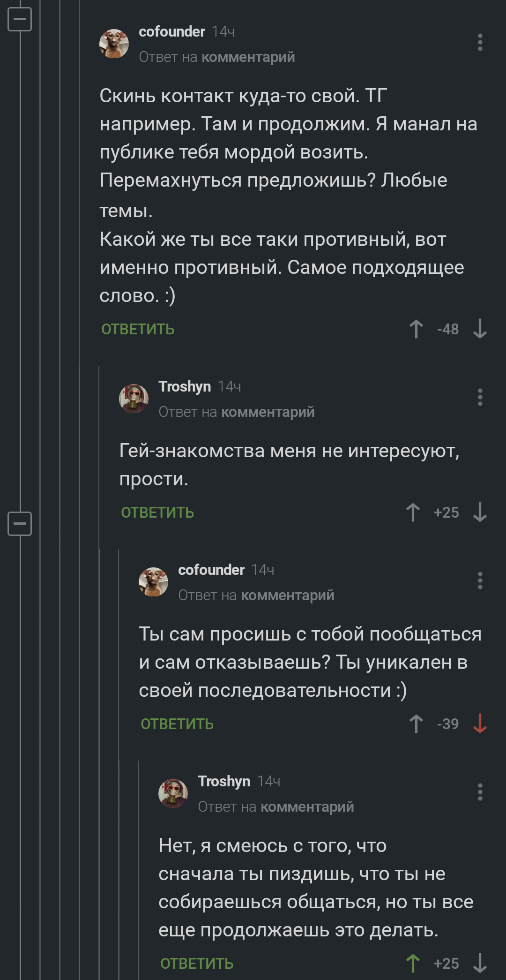Screen dimensions: 506x980
Task: Open three-dot menu on first cofounder comment
Action: click(x=480, y=42)
